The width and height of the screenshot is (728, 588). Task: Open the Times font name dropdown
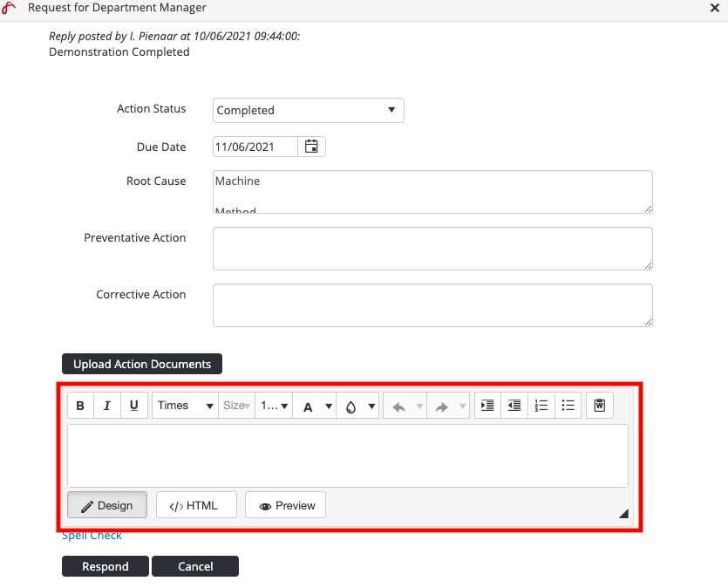[185, 406]
